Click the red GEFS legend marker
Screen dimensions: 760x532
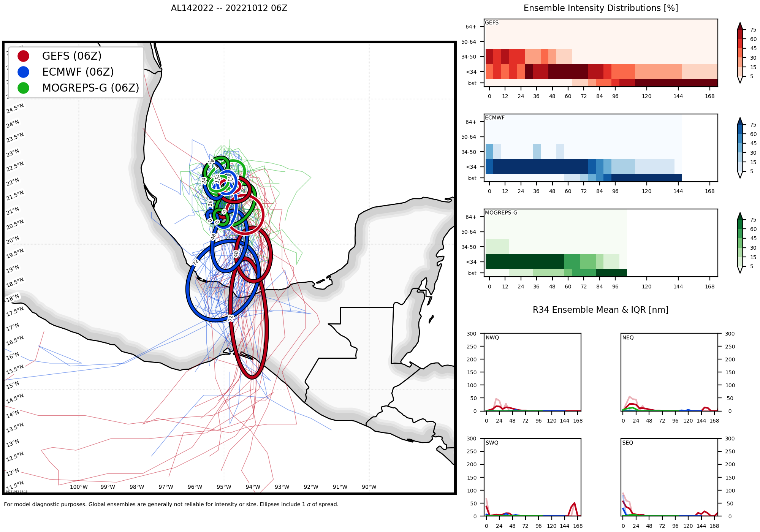(x=24, y=56)
